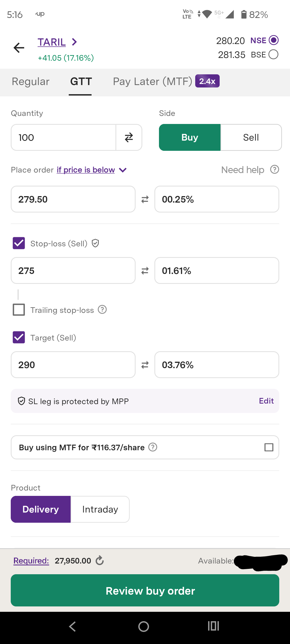The image size is (290, 644).
Task: Tap MTF info question mark icon
Action: click(x=153, y=447)
